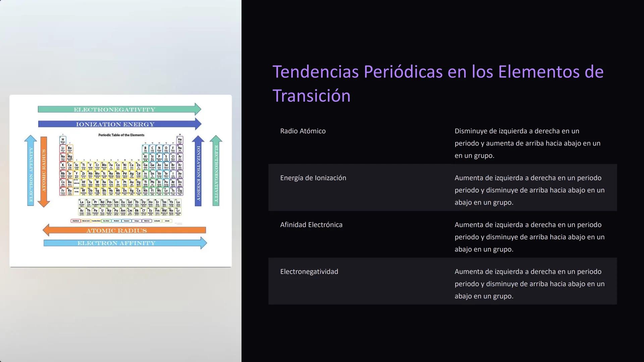
Task: Click the Electronegatividad row in the table
Action: coord(309,271)
